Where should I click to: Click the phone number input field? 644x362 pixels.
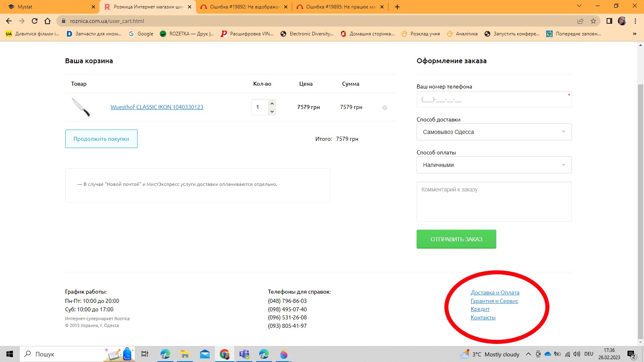click(494, 99)
